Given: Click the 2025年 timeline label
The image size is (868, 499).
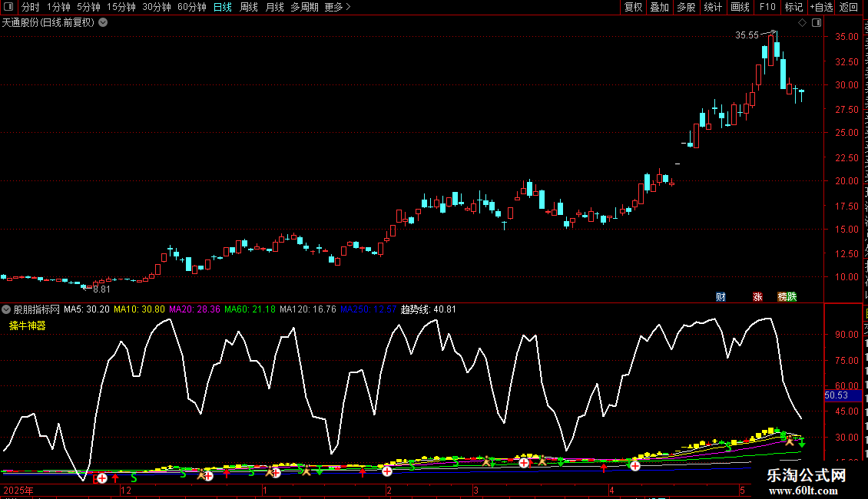Looking at the screenshot, I should (18, 490).
